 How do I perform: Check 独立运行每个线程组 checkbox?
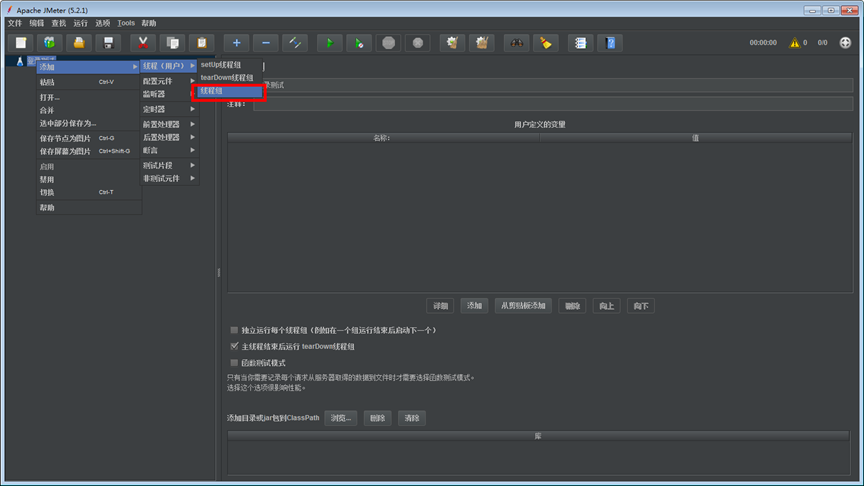click(x=234, y=330)
